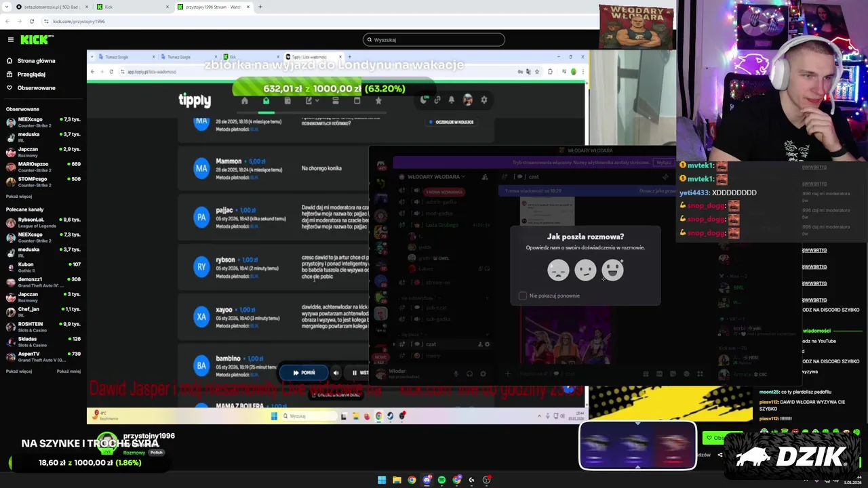
Task: Open Tipply settings gear
Action: [484, 100]
